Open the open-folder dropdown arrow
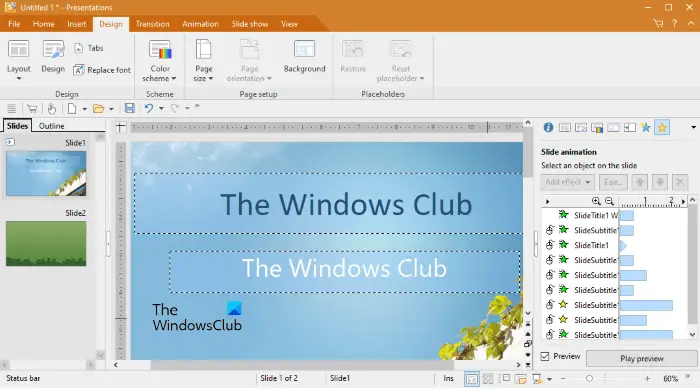Viewport: 700px width, 390px height. (x=111, y=109)
